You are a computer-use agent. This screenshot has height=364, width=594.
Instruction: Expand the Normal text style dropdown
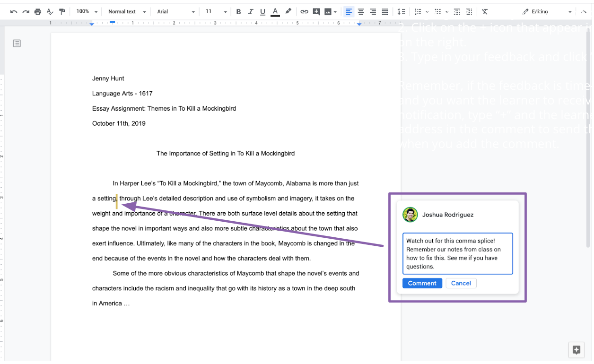[x=127, y=12]
